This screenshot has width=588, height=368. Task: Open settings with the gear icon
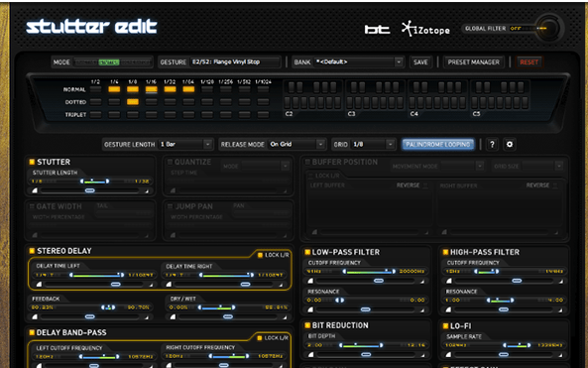(x=510, y=145)
